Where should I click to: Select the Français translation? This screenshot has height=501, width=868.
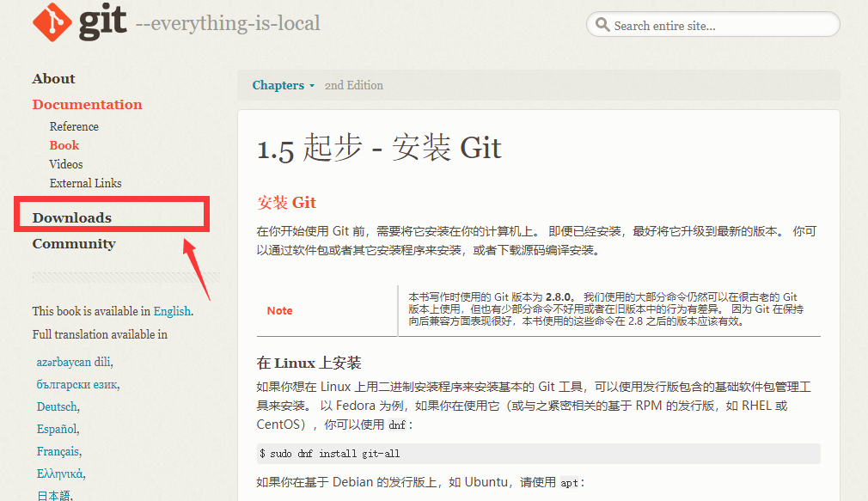59,451
